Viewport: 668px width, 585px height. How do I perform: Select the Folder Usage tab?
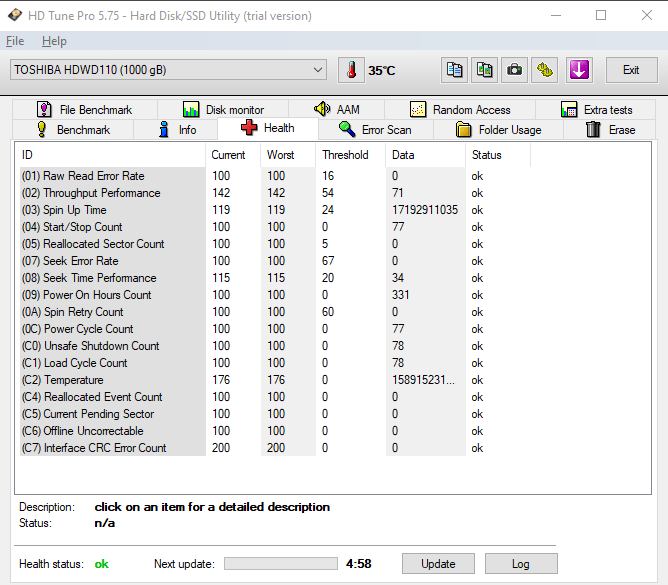tap(498, 130)
